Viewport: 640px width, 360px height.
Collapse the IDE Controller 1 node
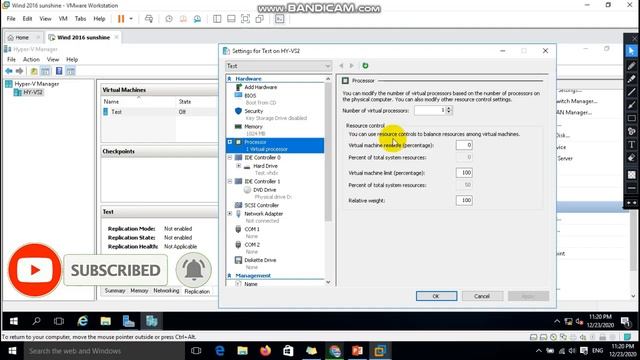click(230, 181)
